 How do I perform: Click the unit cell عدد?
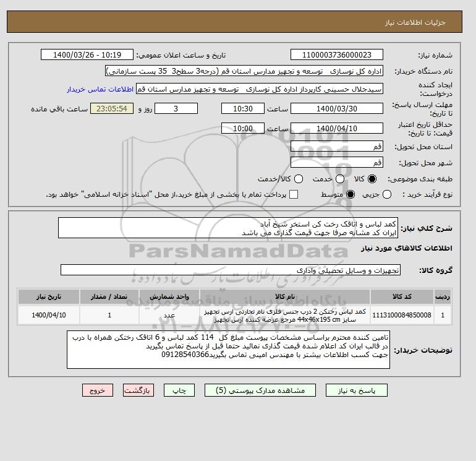point(169,315)
